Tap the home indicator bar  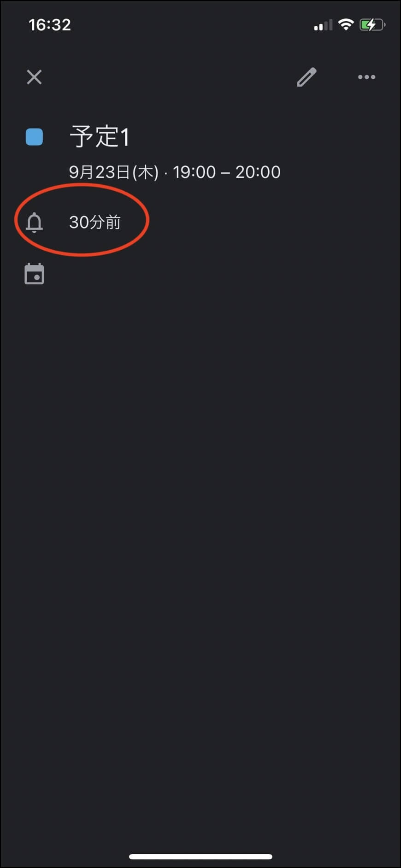tap(200, 856)
